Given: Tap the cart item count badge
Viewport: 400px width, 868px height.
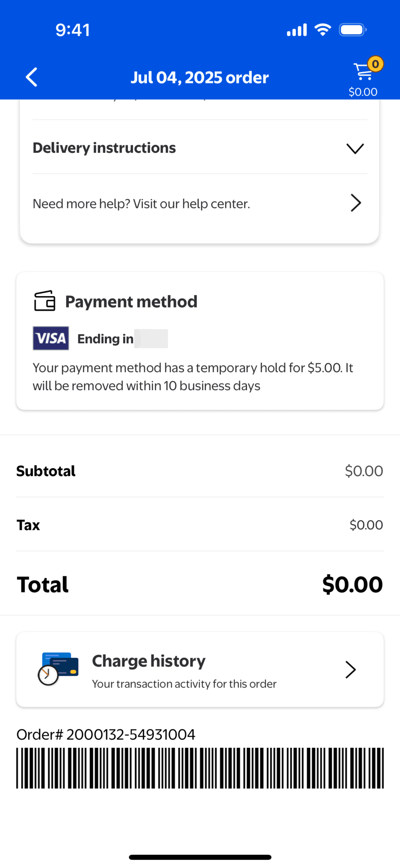Looking at the screenshot, I should pos(375,64).
